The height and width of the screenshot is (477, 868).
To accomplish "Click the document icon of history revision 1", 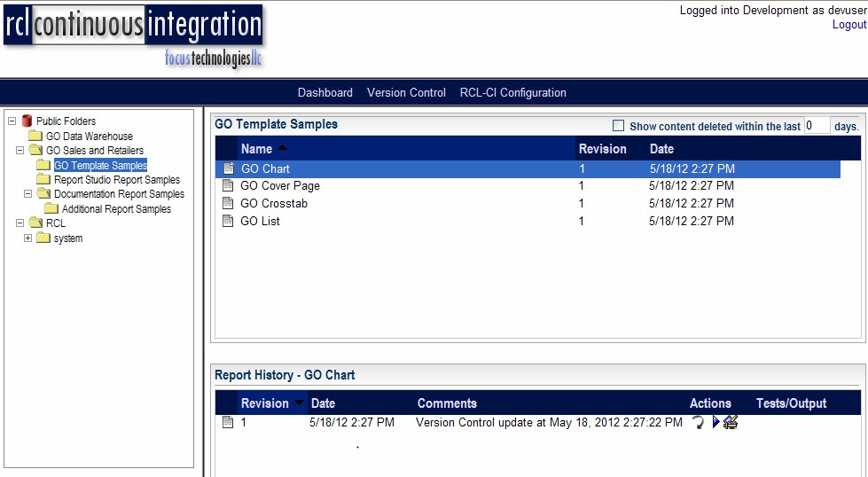I will 228,422.
